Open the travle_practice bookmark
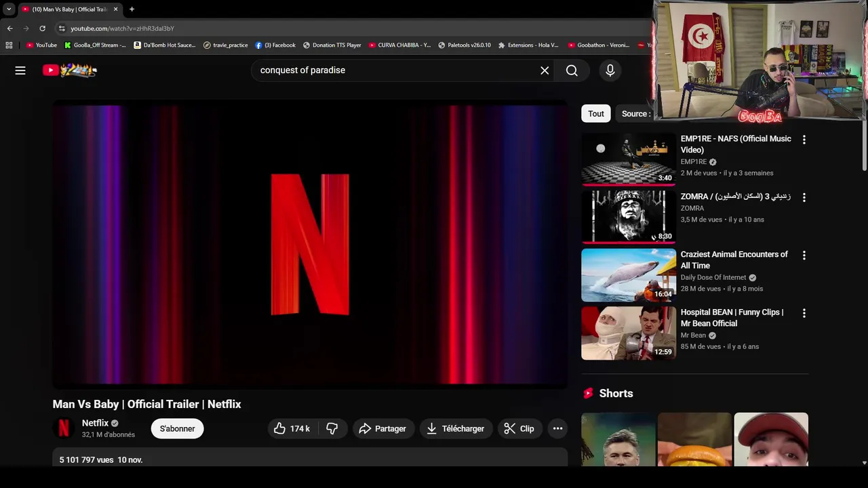Image resolution: width=868 pixels, height=488 pixels. coord(226,45)
